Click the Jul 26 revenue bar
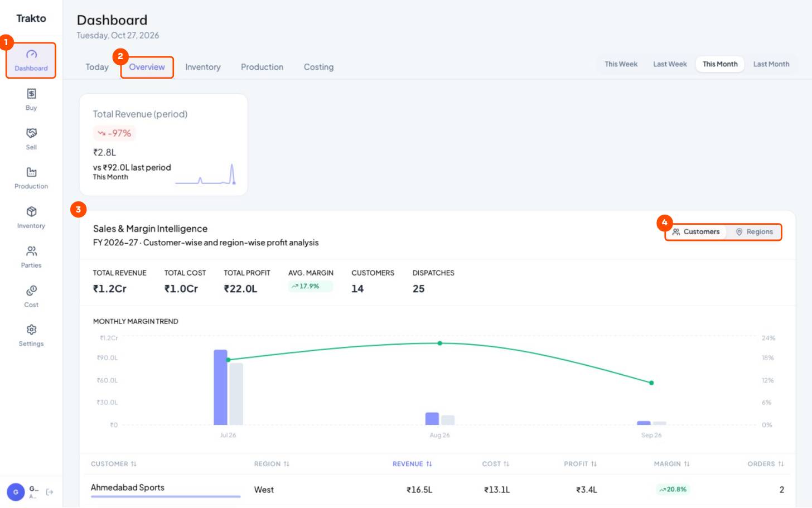The image size is (812, 508). [220, 387]
